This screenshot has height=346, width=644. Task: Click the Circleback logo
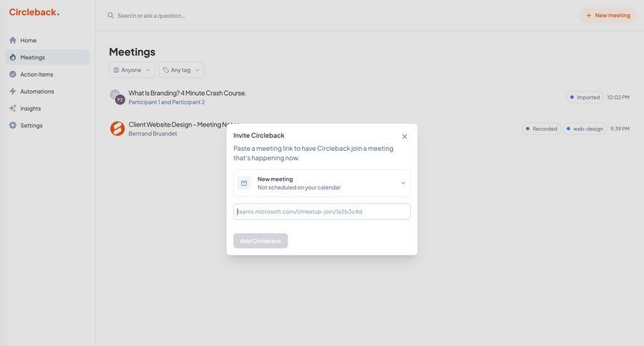pos(34,12)
